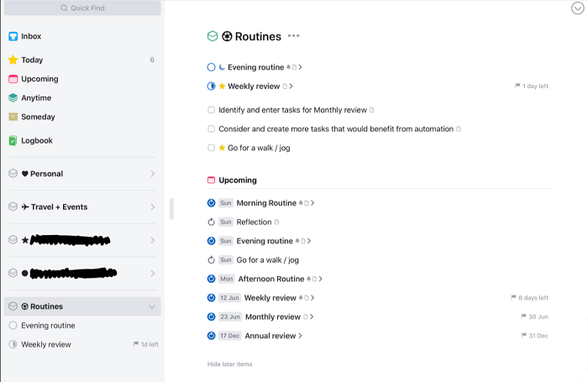The height and width of the screenshot is (382, 588).
Task: Open the Anytime stack icon
Action: (x=13, y=98)
